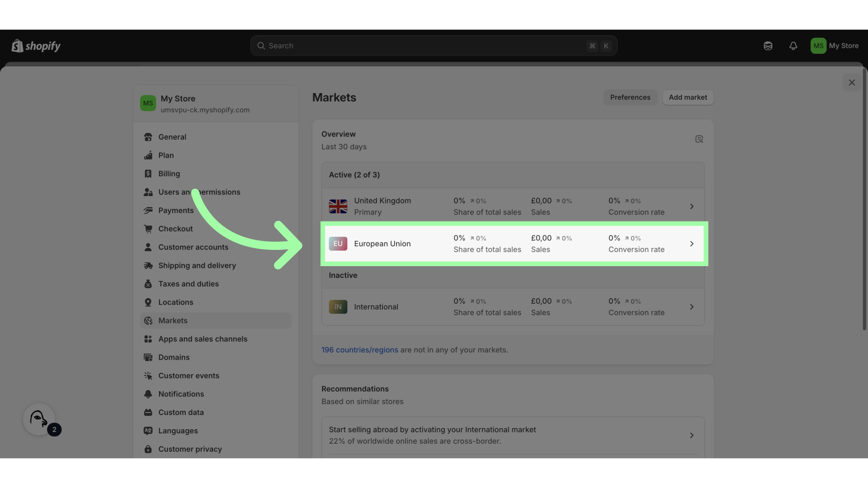The height and width of the screenshot is (488, 868).
Task: Click the EU market badge
Action: coord(338,244)
